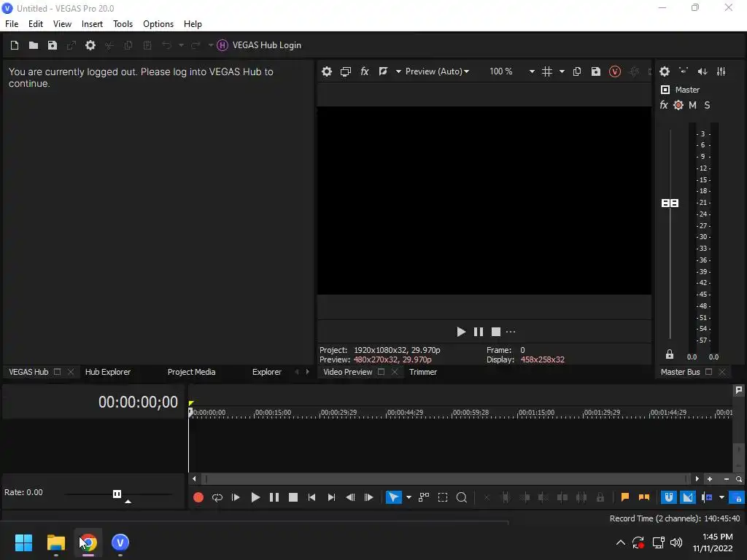Create a new project with New icon
The image size is (747, 560).
pos(15,45)
